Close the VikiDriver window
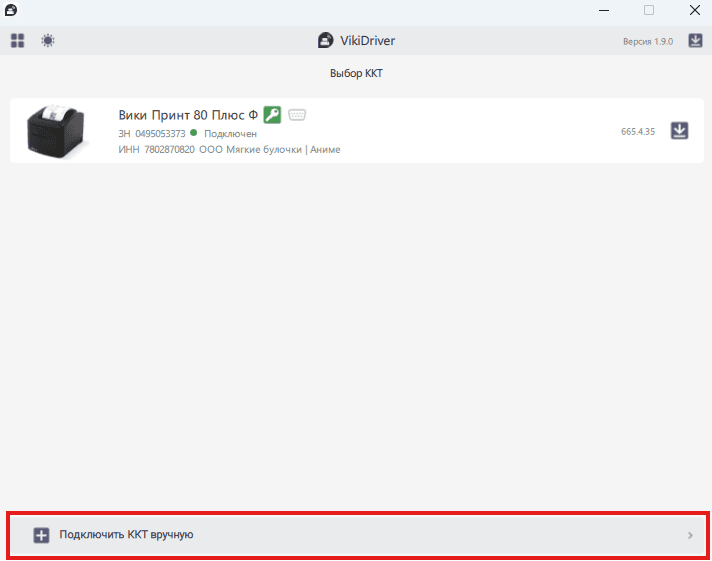This screenshot has height=561, width=712. (x=695, y=10)
